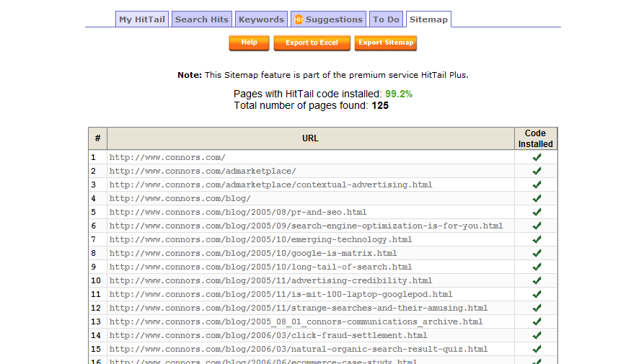Screen dimensions: 644x364
Task: Click the Export Sitemap button
Action: (386, 43)
